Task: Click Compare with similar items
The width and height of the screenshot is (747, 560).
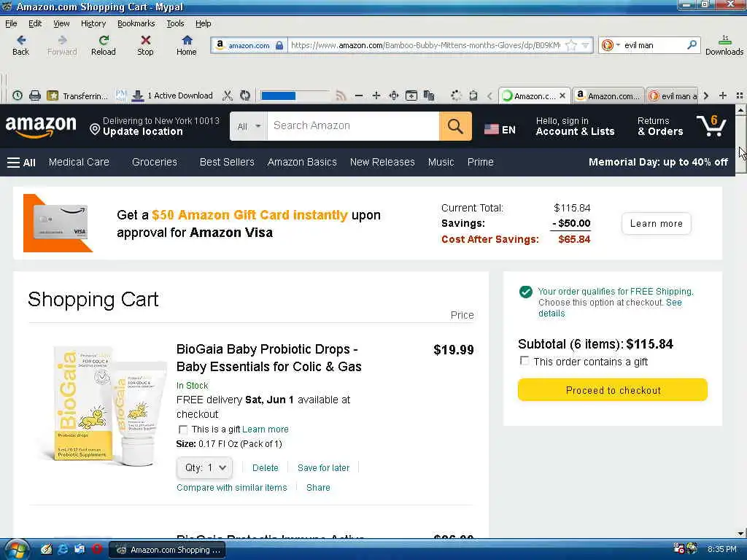Action: coord(231,488)
